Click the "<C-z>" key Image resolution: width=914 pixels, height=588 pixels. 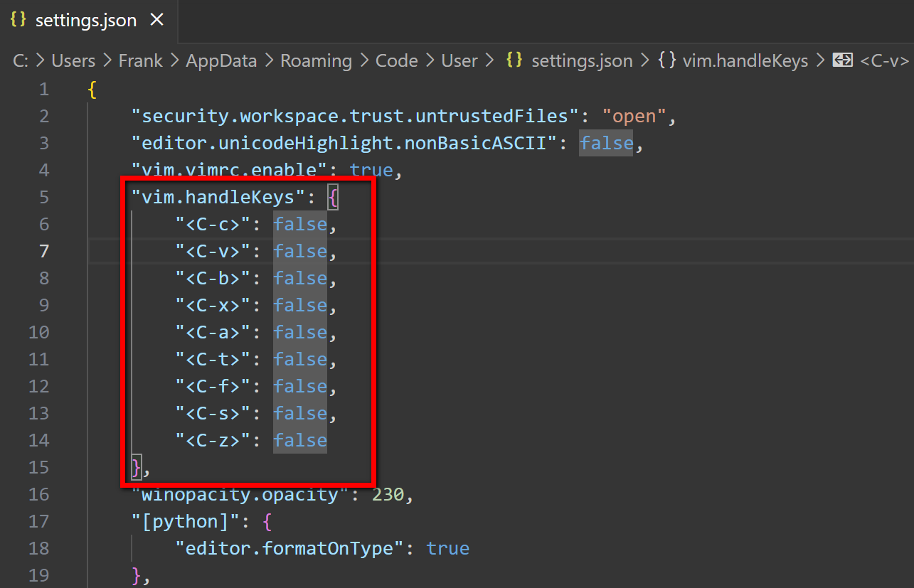pos(213,440)
